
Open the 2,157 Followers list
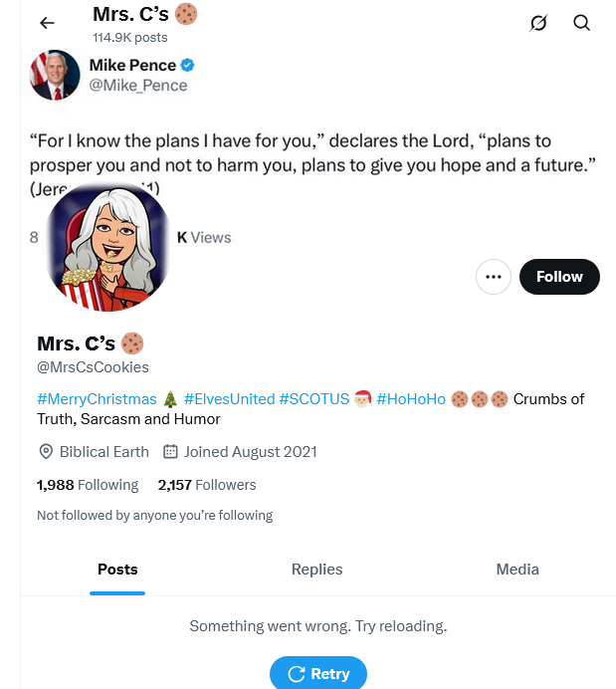click(x=207, y=485)
